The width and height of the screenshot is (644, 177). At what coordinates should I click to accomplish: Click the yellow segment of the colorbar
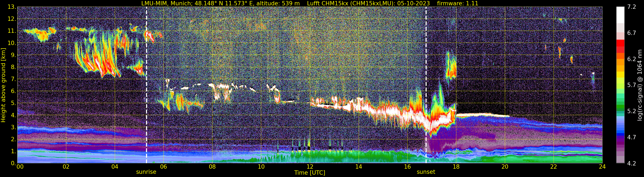[620, 75]
